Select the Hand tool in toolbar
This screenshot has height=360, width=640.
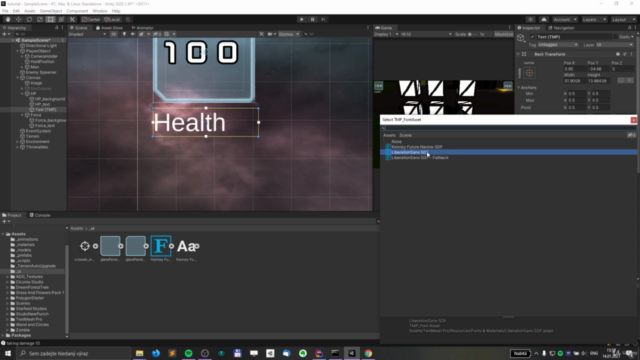[8, 19]
